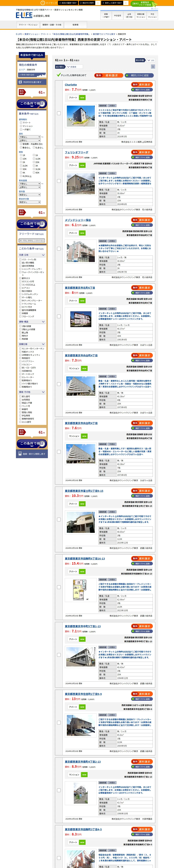Click the フリーワード text input field
The image size is (174, 868).
(32, 241)
